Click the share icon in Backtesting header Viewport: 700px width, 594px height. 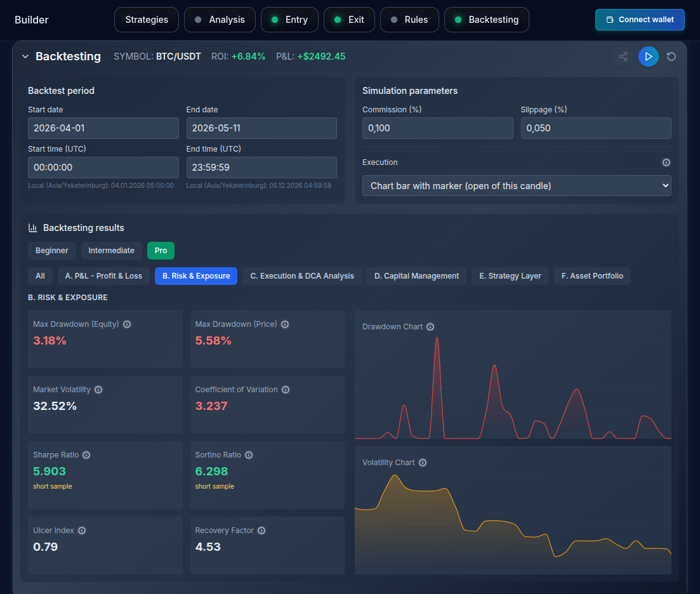623,56
